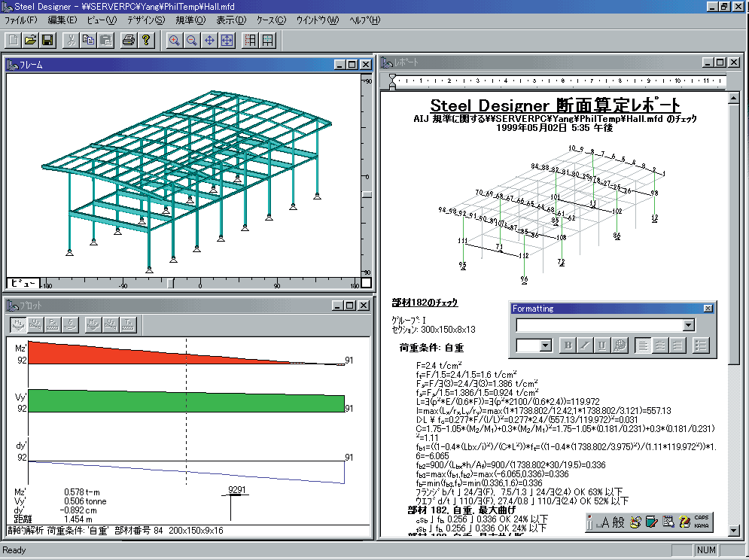Open the ヘルプ(H) menu
The width and height of the screenshot is (749, 560).
pyautogui.click(x=365, y=20)
